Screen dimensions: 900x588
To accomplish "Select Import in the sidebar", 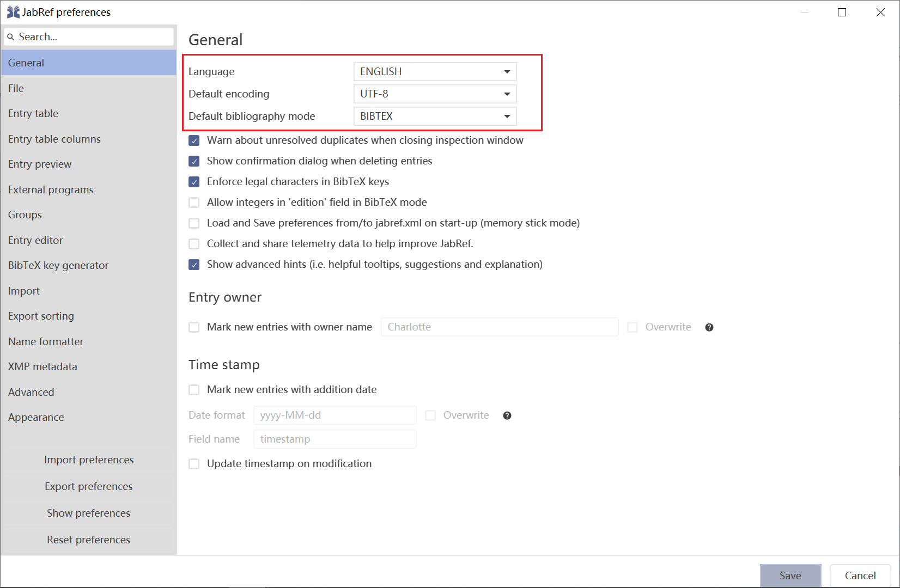I will tap(88, 291).
